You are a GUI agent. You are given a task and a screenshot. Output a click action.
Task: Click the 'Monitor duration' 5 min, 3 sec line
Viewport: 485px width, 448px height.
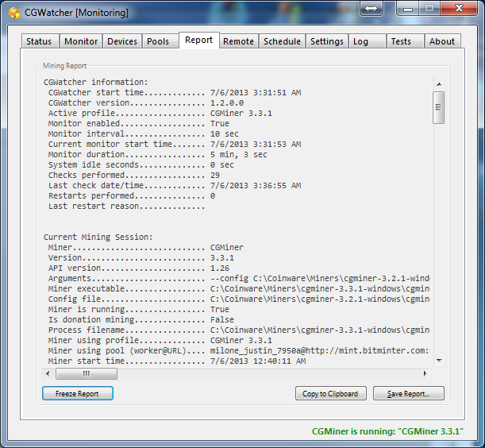[x=158, y=154]
